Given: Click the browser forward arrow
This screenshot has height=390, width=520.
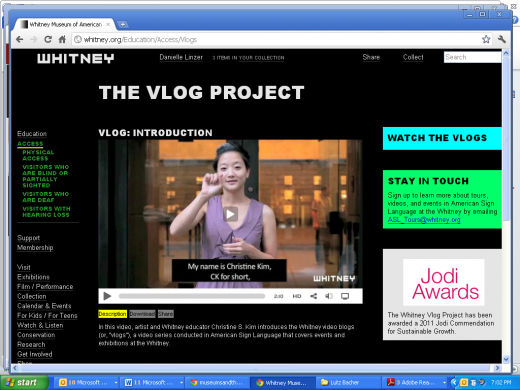Looking at the screenshot, I should (34, 39).
